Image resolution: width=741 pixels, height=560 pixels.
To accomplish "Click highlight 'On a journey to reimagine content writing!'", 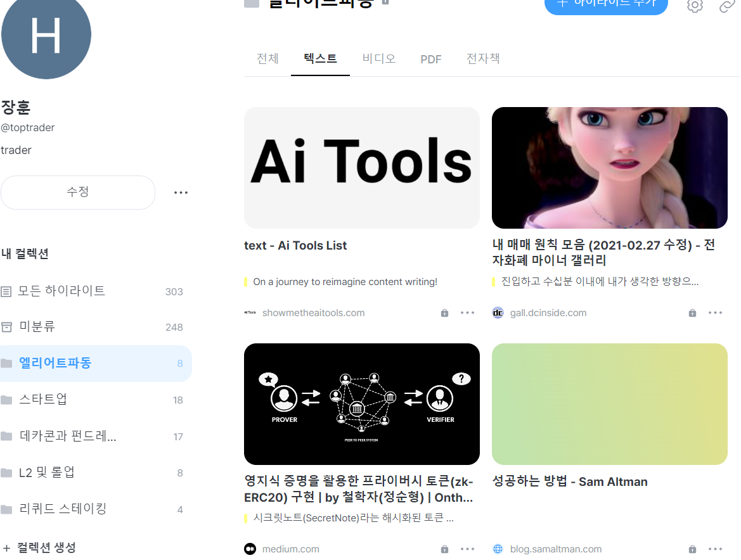I will (x=345, y=282).
